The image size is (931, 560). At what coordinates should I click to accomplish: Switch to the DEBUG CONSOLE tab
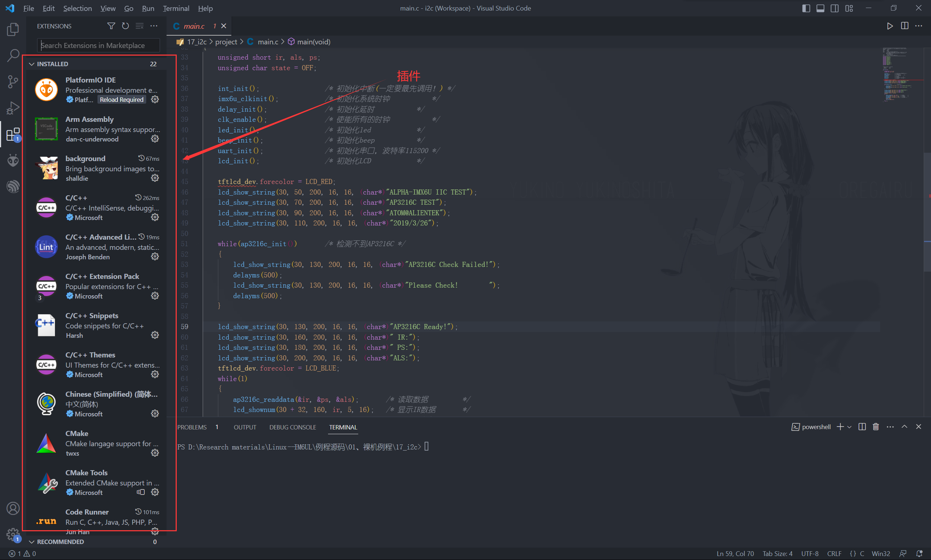tap(292, 427)
